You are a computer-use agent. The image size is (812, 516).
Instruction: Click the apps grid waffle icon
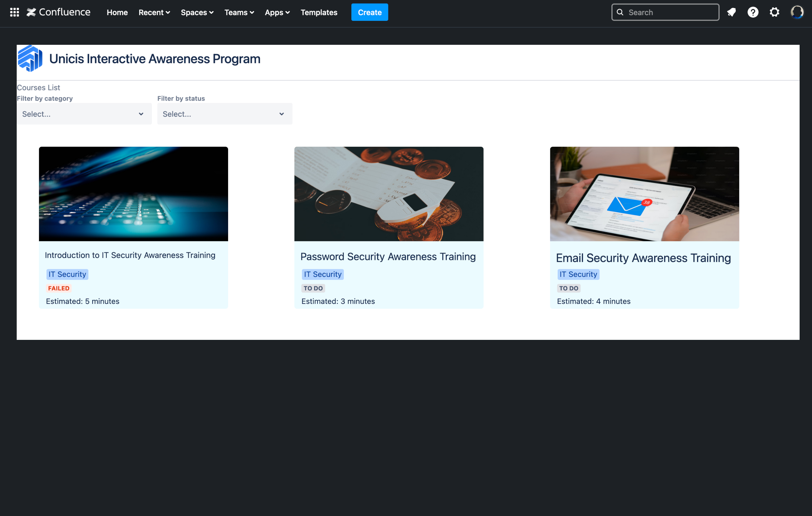click(14, 12)
